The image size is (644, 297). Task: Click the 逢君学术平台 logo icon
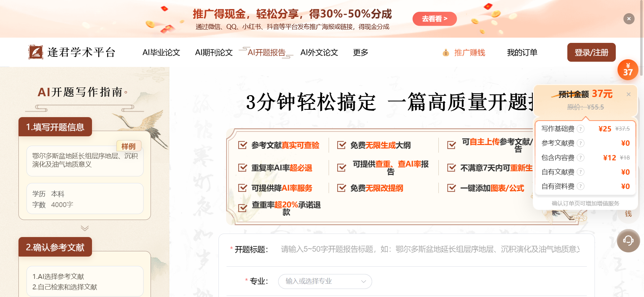36,52
